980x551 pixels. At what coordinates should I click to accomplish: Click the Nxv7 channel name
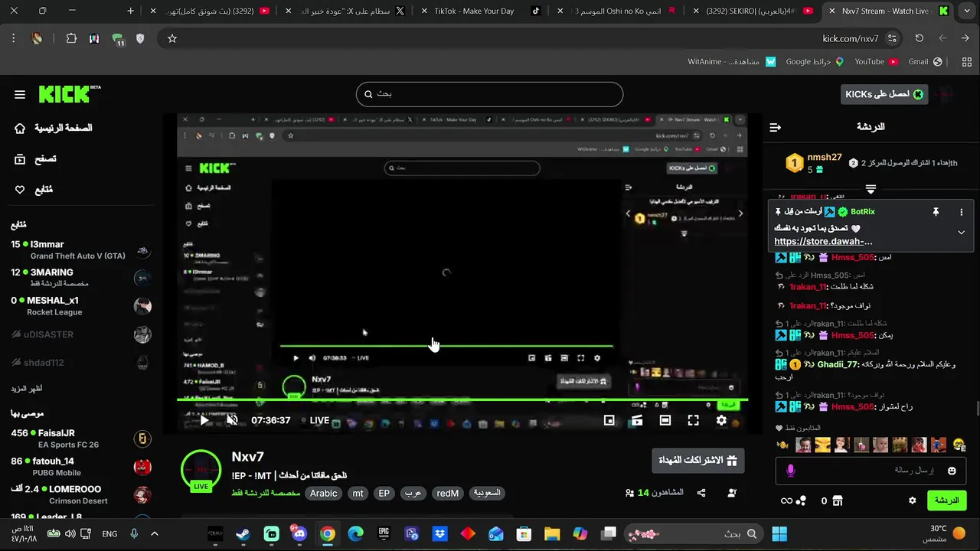coord(247,457)
